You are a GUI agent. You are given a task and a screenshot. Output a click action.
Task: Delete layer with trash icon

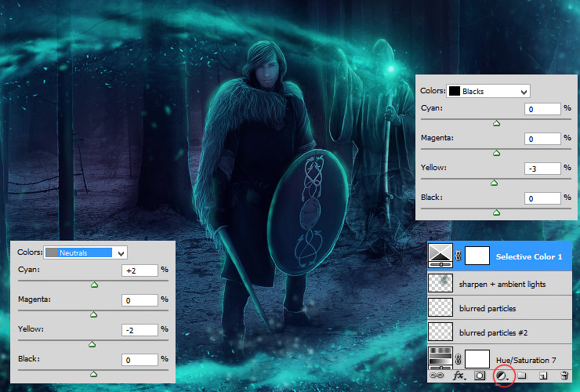coord(564,376)
